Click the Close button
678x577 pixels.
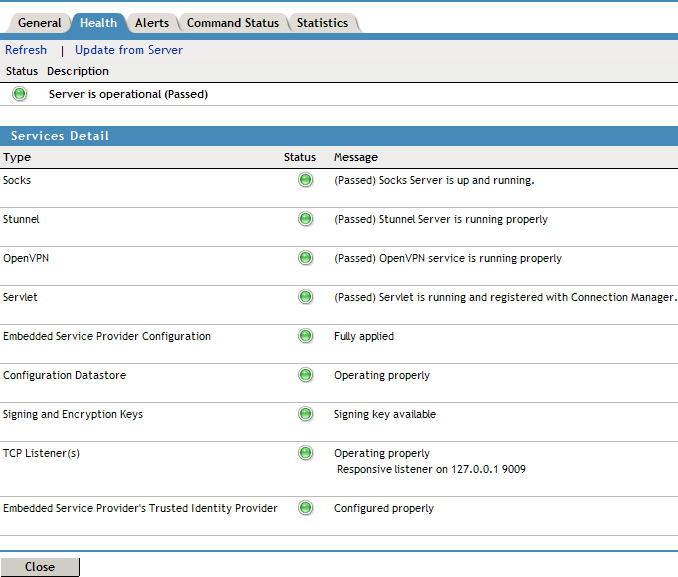[40, 567]
